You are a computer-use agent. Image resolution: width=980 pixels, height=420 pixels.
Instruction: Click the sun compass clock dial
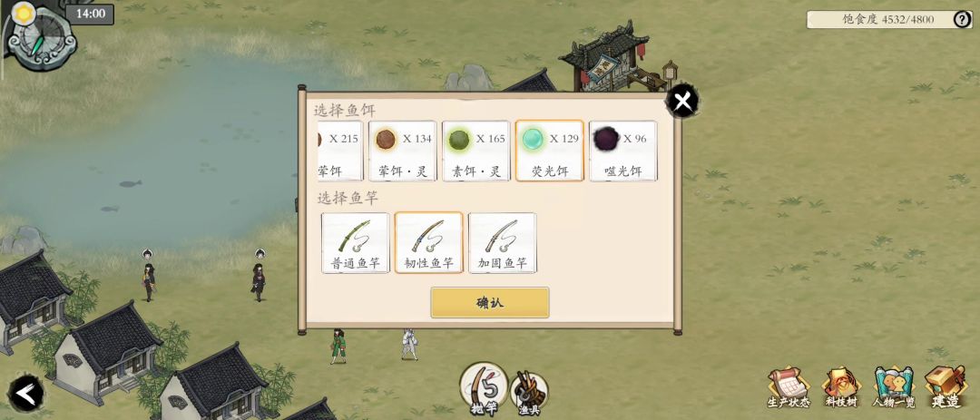tap(39, 36)
